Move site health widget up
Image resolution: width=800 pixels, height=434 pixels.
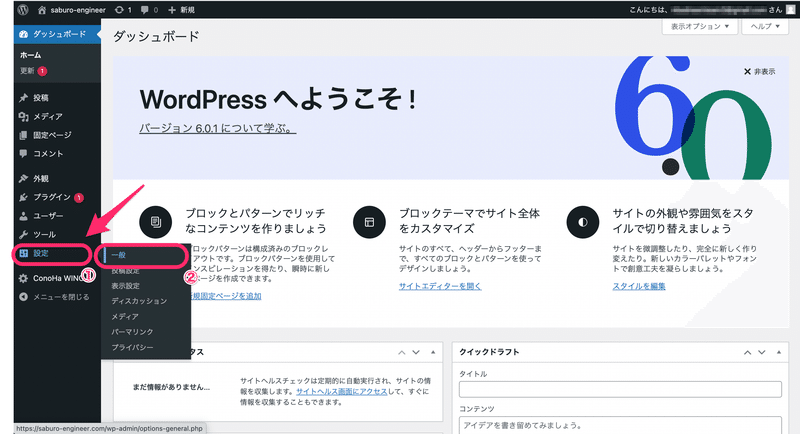[402, 352]
